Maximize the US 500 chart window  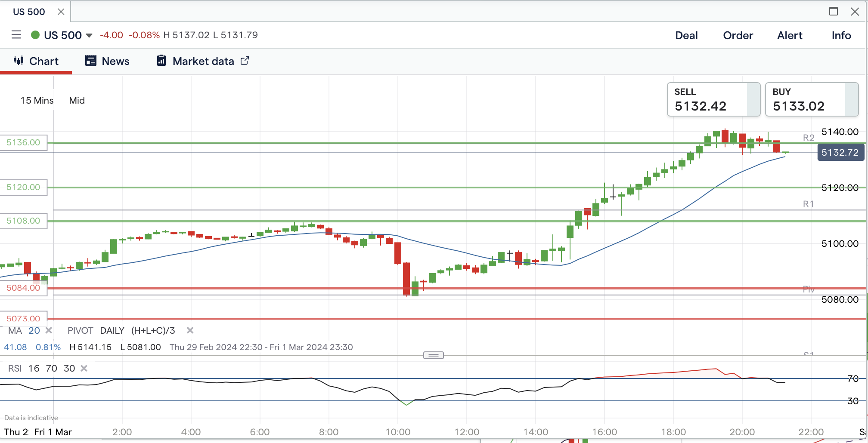pos(834,11)
